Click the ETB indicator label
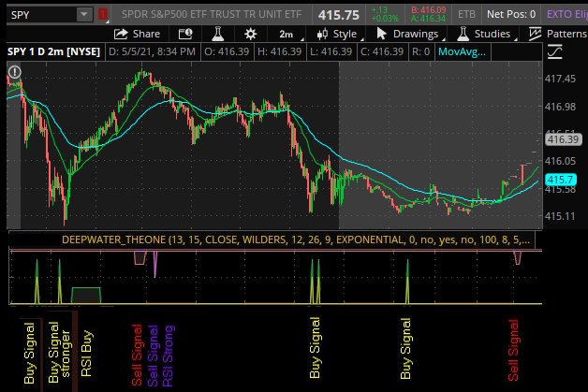This screenshot has height=392, width=588. (x=465, y=15)
